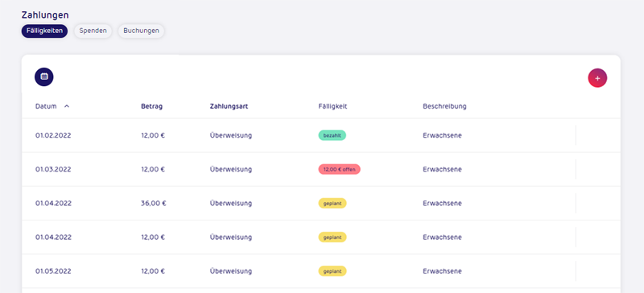The height and width of the screenshot is (293, 644).
Task: Sort by the Betrag column header
Action: (151, 106)
